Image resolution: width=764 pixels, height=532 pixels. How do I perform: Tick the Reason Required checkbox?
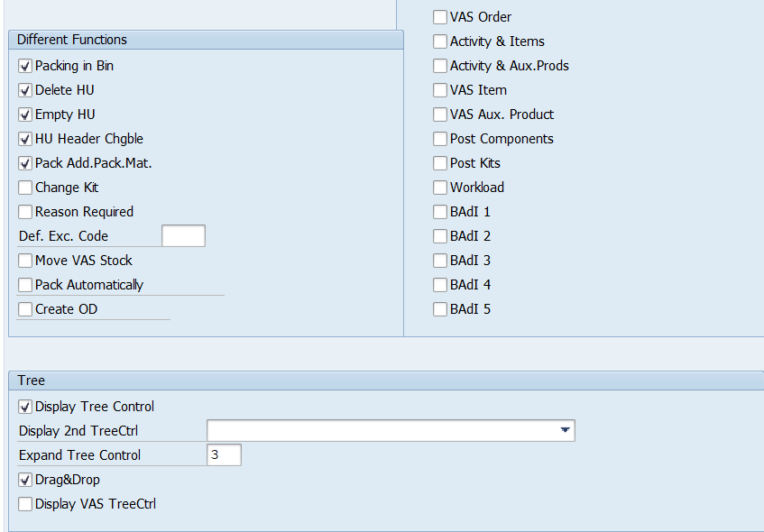coord(25,212)
